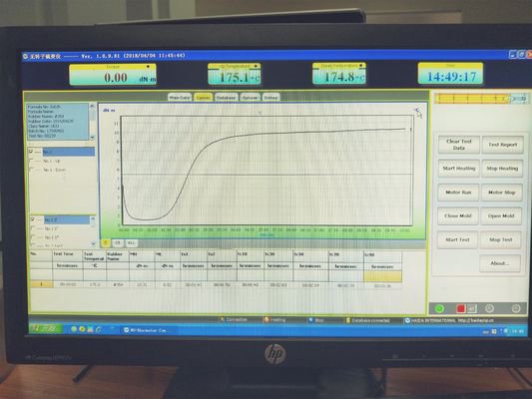Image resolution: width=532 pixels, height=399 pixels.
Task: Open the Test Report button
Action: 503,145
